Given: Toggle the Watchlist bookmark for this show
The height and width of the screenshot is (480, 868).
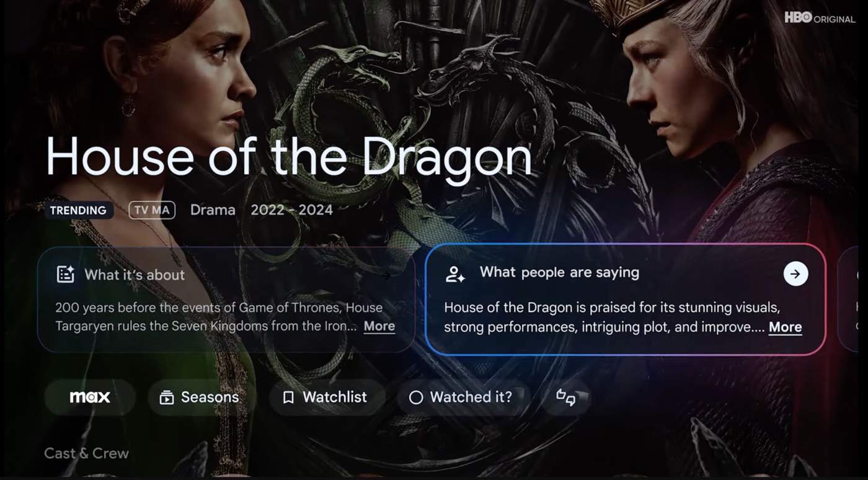Looking at the screenshot, I should click(327, 397).
